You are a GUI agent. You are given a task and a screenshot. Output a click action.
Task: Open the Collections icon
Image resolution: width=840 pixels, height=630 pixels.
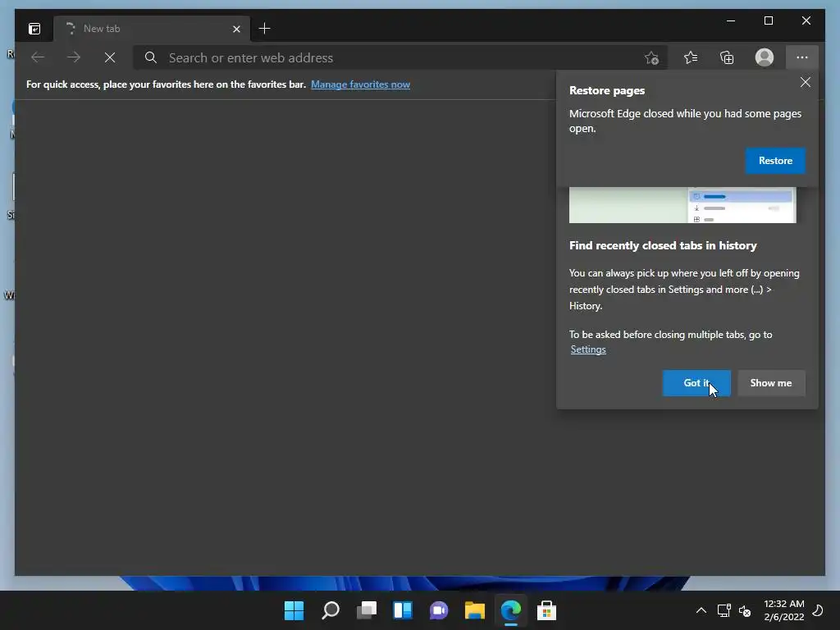(727, 57)
